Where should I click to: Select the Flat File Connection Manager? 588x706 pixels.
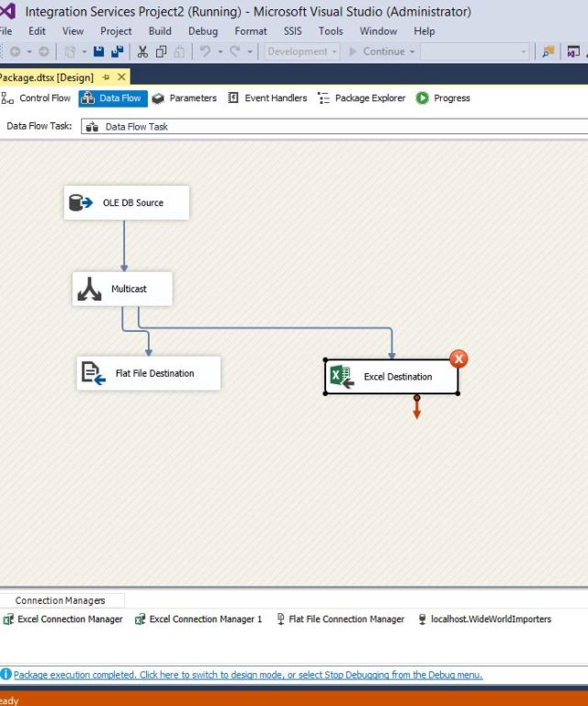[x=341, y=620]
